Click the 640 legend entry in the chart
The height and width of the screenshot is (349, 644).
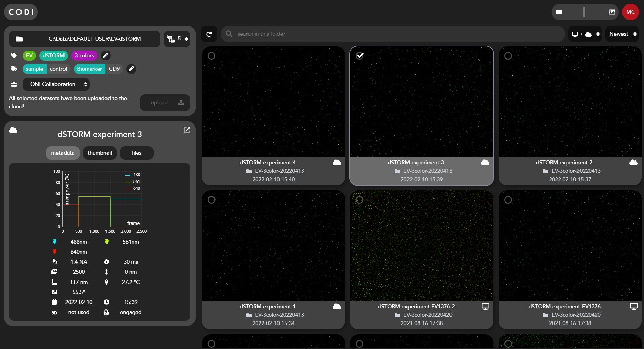point(133,188)
